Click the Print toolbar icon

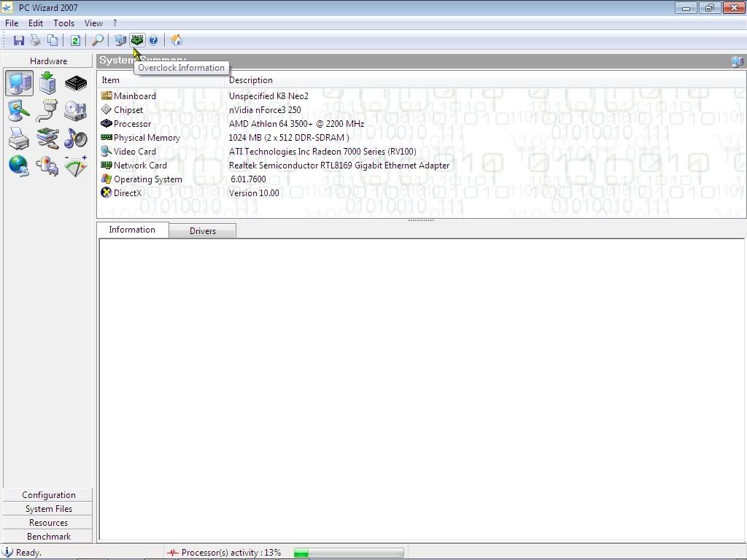[36, 41]
